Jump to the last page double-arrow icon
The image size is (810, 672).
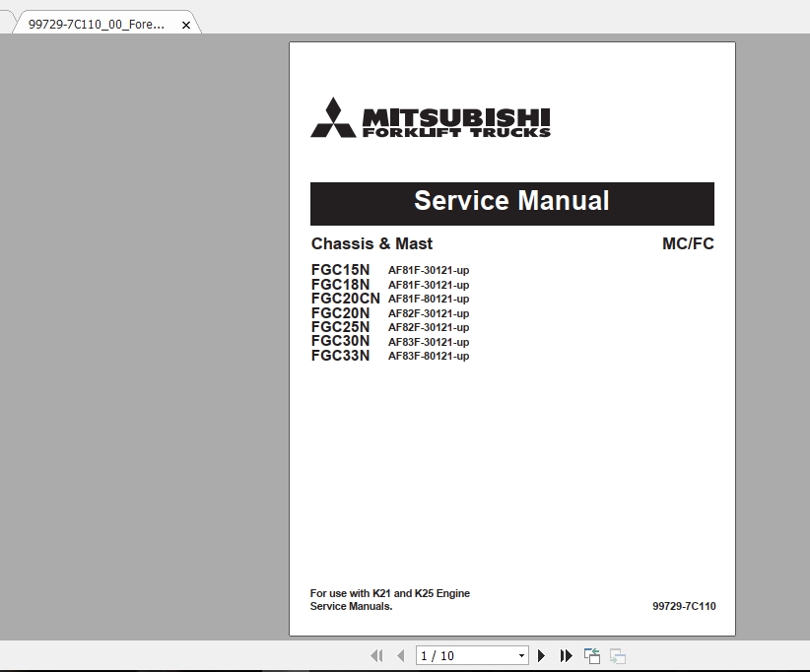click(x=566, y=654)
